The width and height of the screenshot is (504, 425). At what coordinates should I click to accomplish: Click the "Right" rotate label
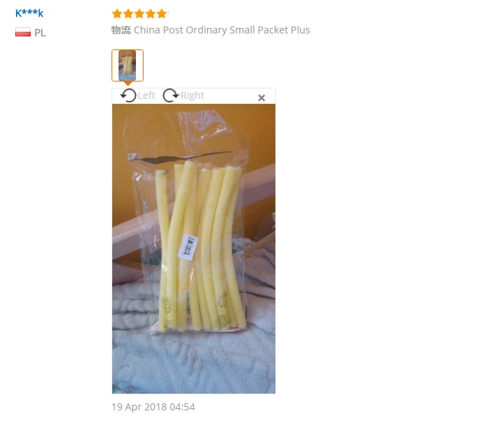[192, 95]
